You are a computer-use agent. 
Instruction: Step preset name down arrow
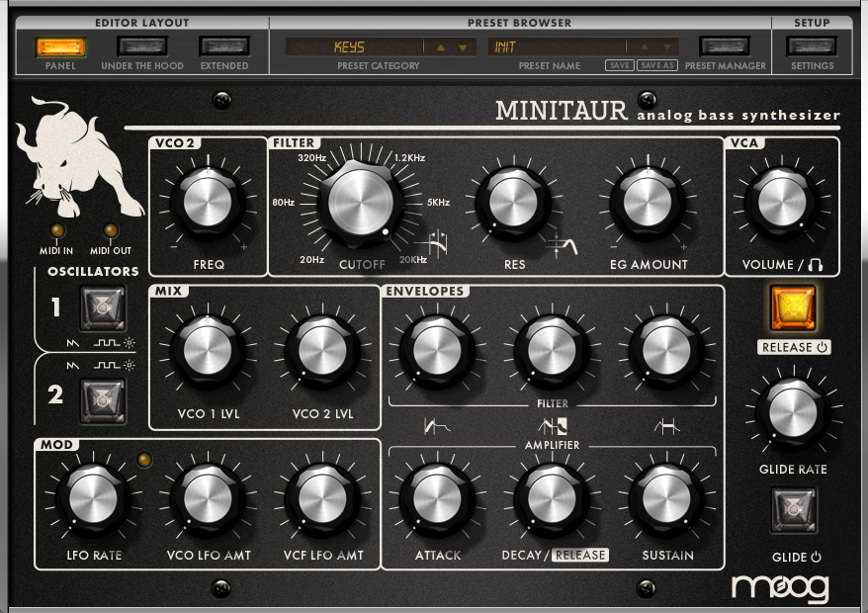[667, 47]
